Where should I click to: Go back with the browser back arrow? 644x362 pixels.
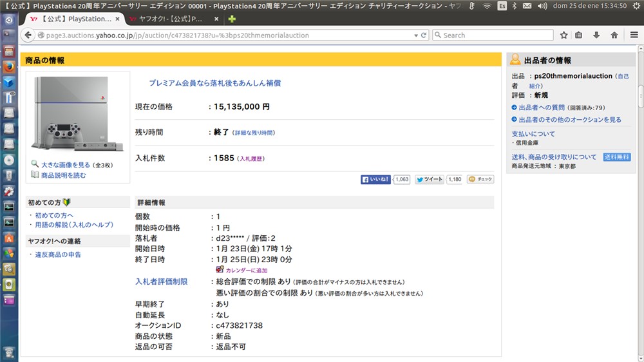28,35
